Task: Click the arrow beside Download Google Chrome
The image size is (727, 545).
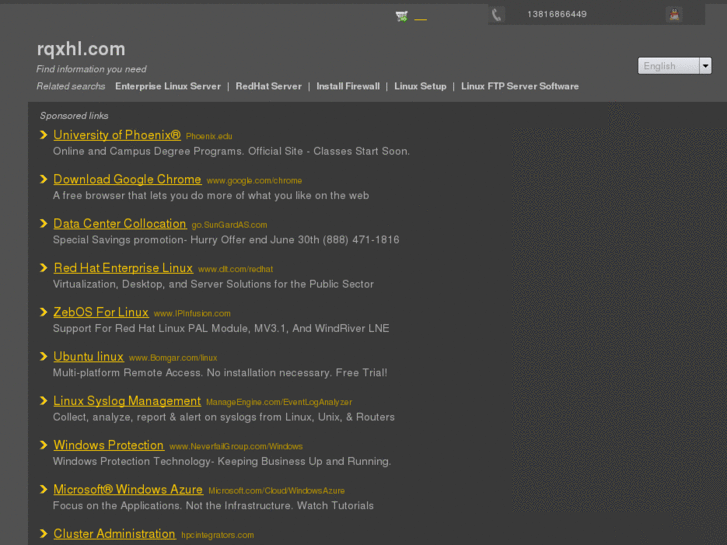Action: (44, 180)
